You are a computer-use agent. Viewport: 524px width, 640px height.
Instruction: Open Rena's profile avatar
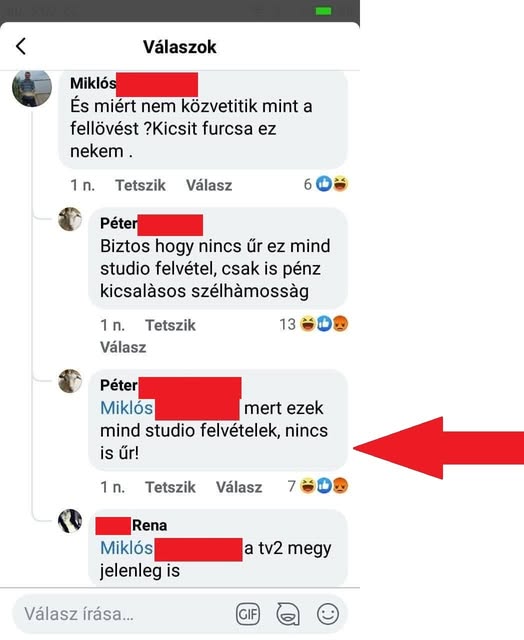[x=70, y=521]
